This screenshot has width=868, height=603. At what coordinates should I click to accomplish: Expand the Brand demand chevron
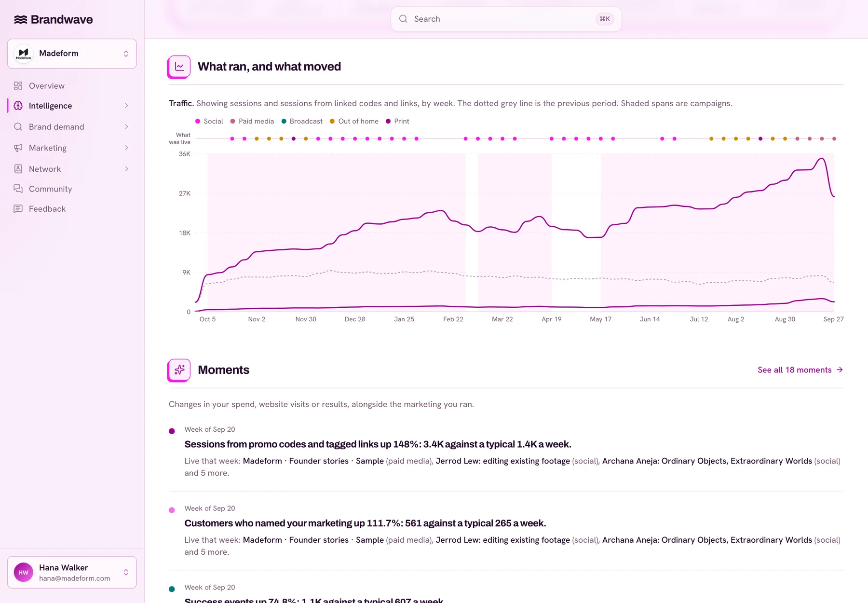[x=126, y=127]
